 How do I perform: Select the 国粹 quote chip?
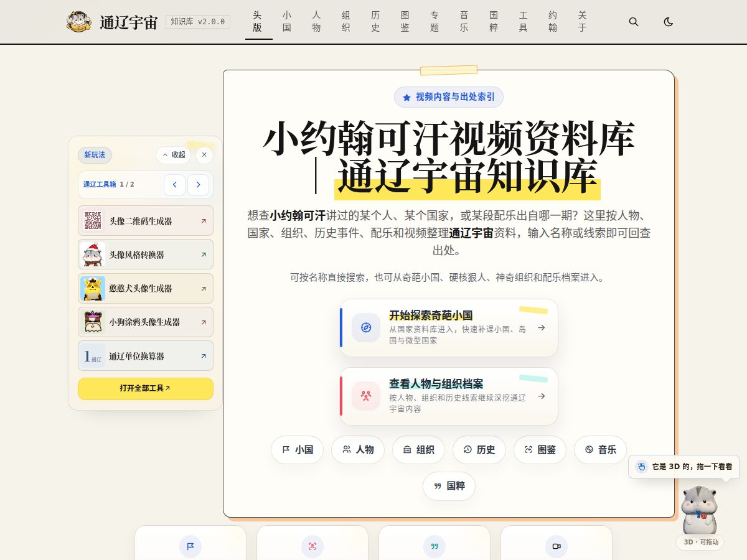(x=449, y=486)
